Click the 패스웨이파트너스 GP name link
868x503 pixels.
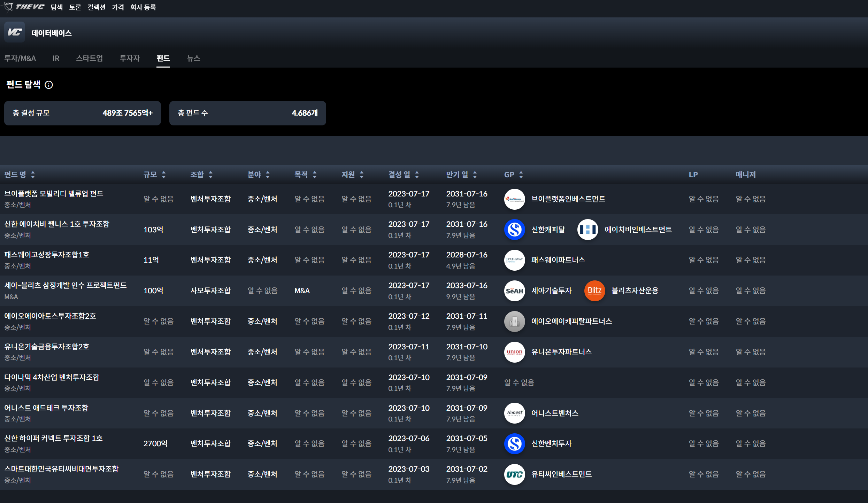click(x=558, y=260)
